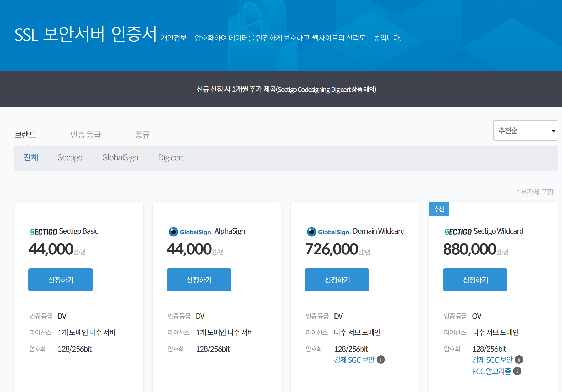The height and width of the screenshot is (392, 562).
Task: Open the 추천순 sort dropdown
Action: click(x=525, y=130)
